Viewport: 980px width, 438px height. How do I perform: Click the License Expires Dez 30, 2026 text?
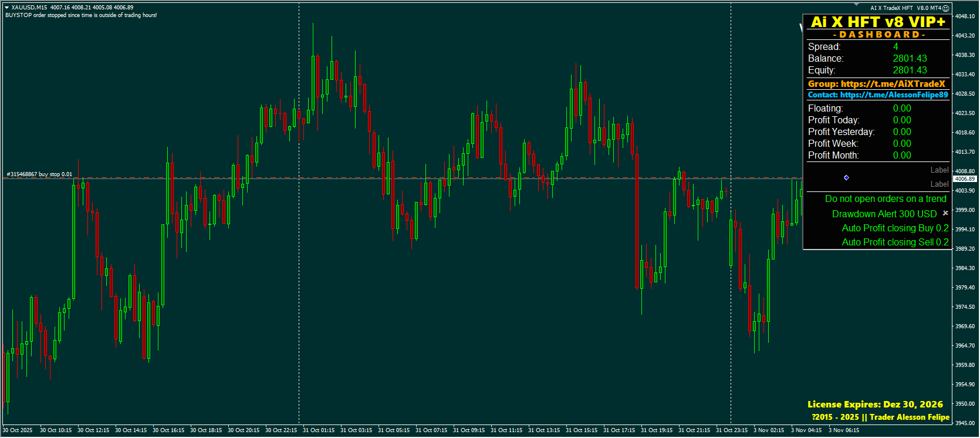tap(875, 404)
